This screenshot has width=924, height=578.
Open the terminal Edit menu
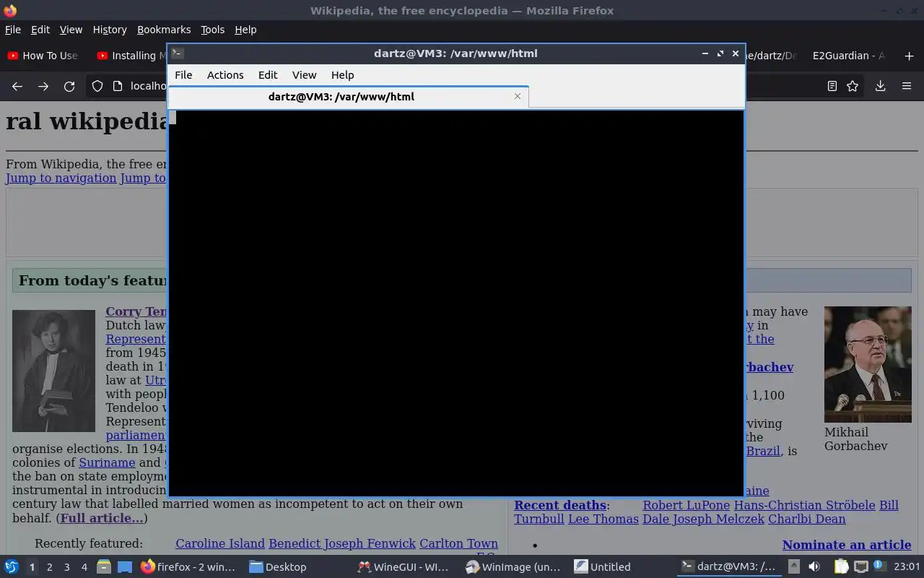268,75
